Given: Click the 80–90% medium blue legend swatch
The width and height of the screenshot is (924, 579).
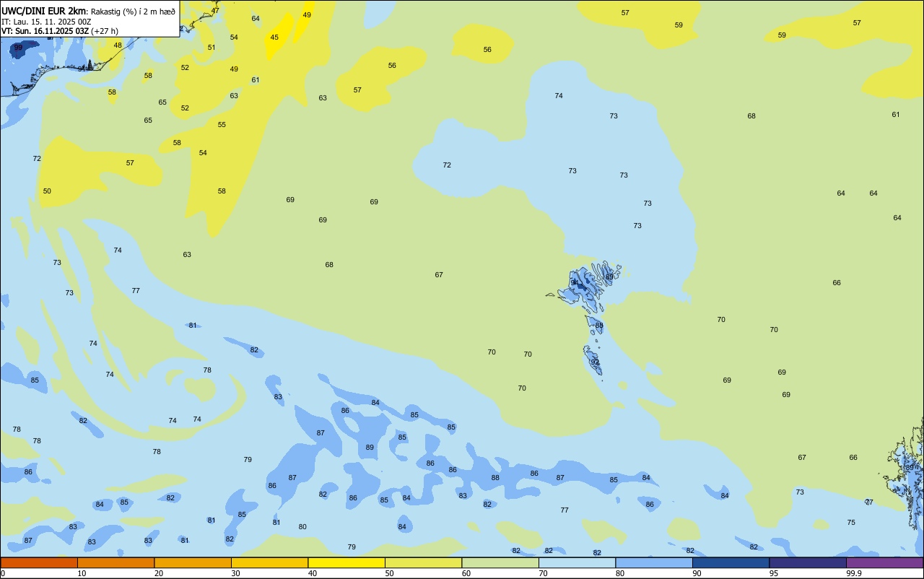Looking at the screenshot, I should click(654, 562).
